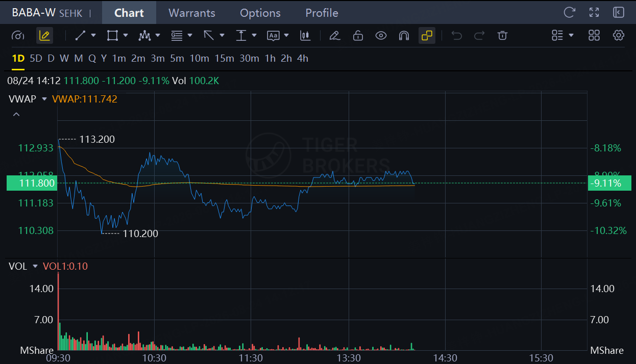636x364 pixels.
Task: Select the 1h interval
Action: [x=270, y=59]
